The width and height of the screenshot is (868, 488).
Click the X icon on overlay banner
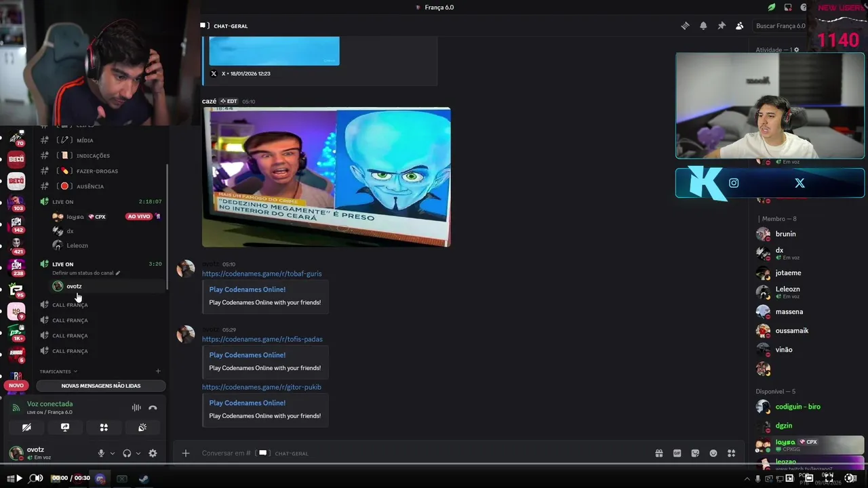point(800,183)
